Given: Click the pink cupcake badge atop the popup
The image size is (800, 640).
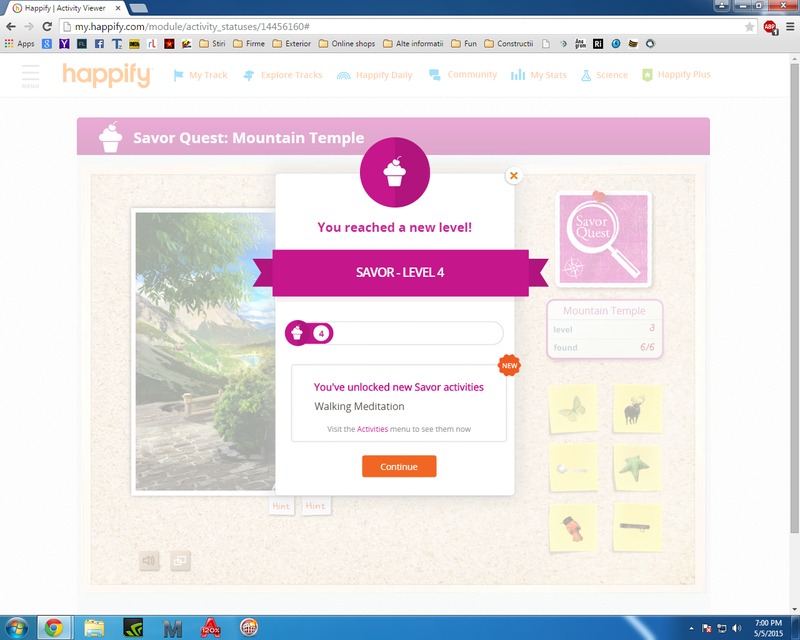Looking at the screenshot, I should [x=395, y=172].
